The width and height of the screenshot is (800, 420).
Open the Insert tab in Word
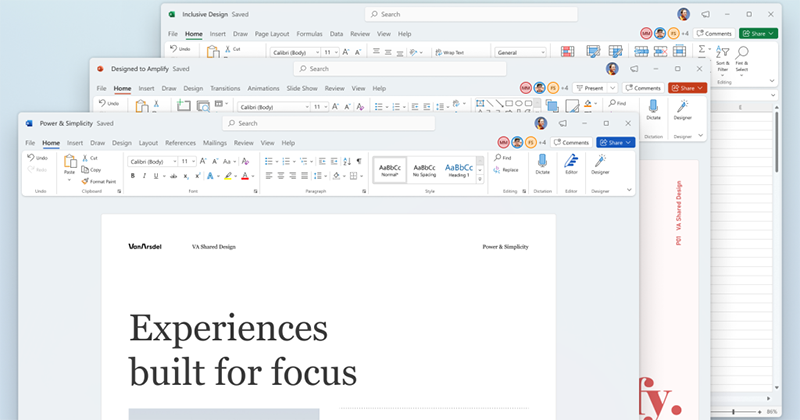75,143
